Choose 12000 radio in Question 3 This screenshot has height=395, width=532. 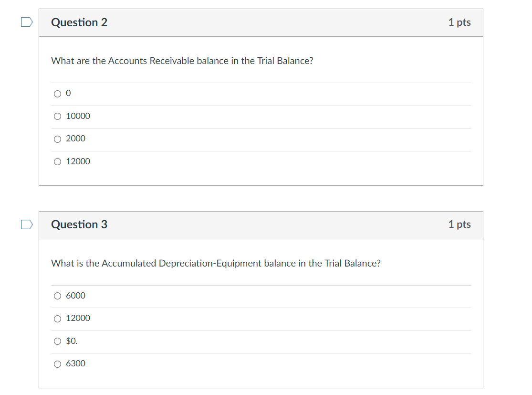point(57,319)
